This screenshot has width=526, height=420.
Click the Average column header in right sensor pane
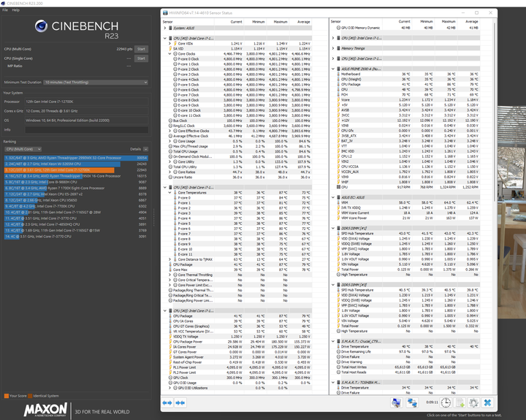tap(471, 21)
